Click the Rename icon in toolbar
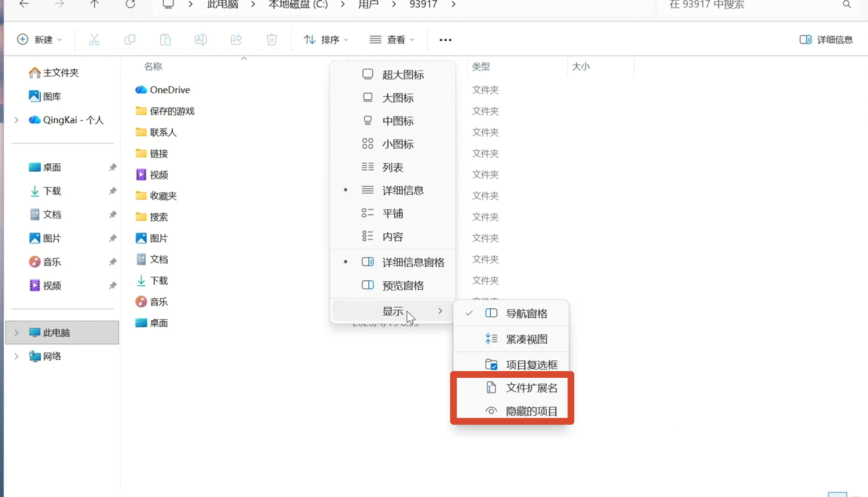 200,40
